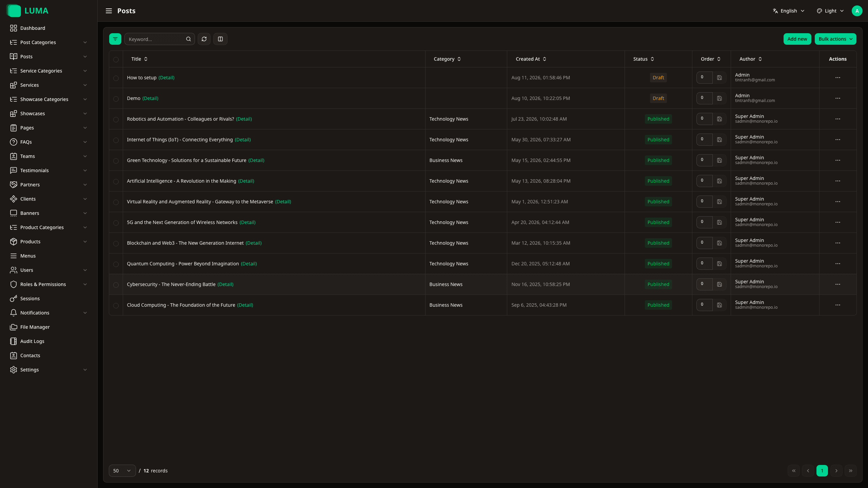Open actions menu for Cloud Computing post
Viewport: 868px width, 488px height.
(838, 305)
